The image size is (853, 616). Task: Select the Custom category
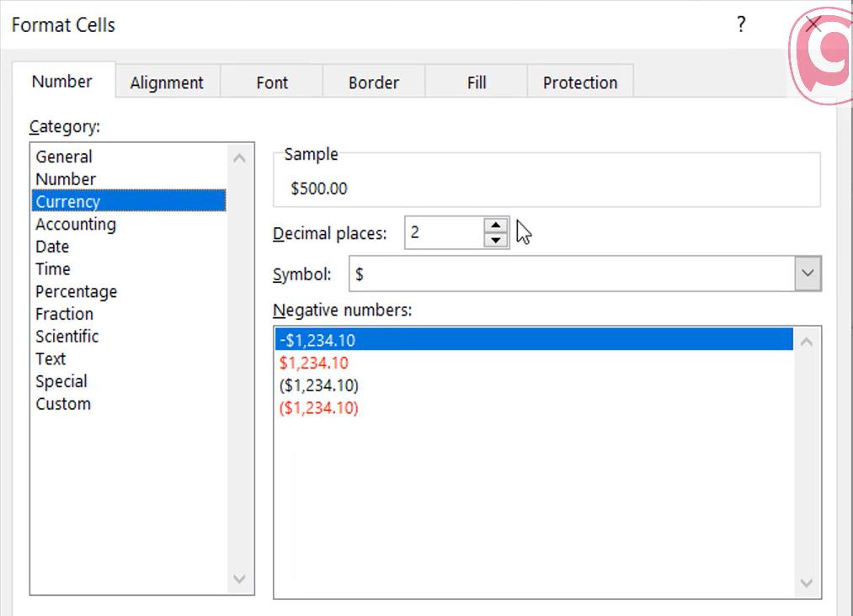tap(63, 404)
